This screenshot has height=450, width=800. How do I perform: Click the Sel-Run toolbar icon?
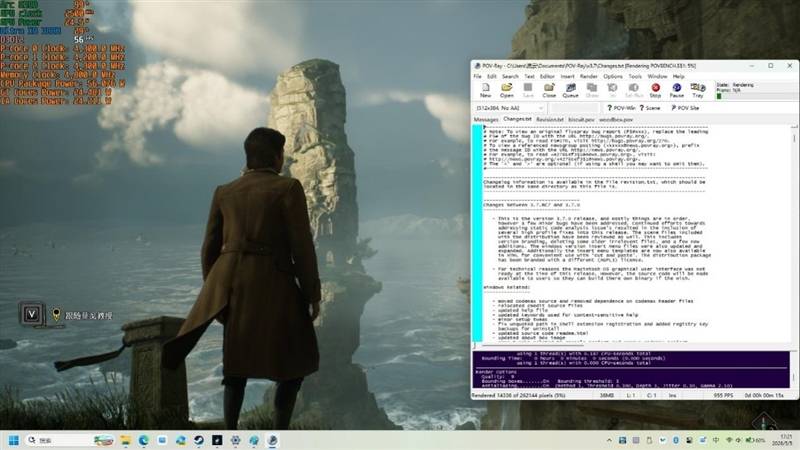[x=634, y=90]
